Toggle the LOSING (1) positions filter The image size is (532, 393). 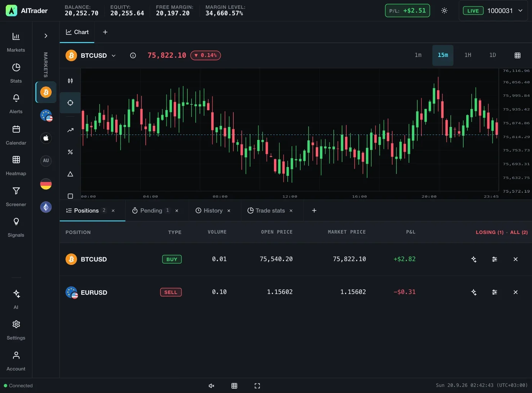pyautogui.click(x=490, y=232)
